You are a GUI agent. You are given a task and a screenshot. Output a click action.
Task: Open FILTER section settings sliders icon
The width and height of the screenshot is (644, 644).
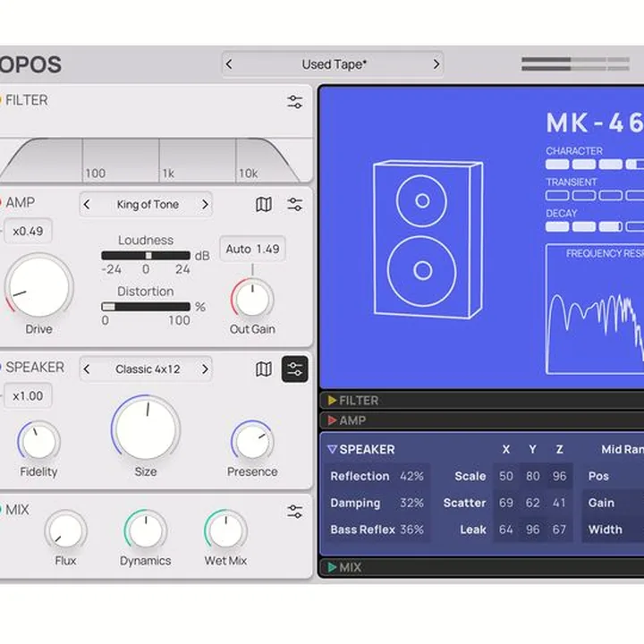295,101
